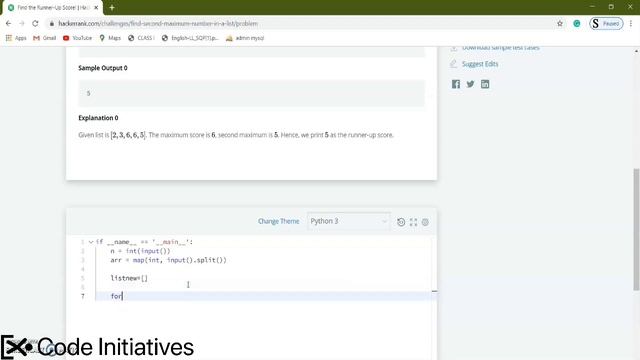This screenshot has height=360, width=640.
Task: Reset the code with the restore icon
Action: pyautogui.click(x=401, y=222)
